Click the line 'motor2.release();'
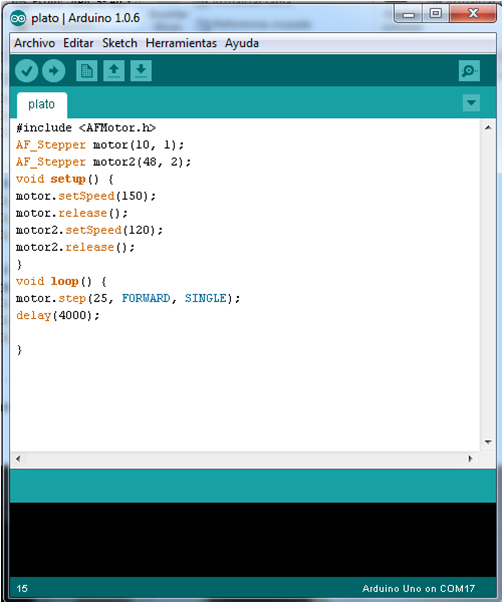Screen dimensions: 502x602 75,247
